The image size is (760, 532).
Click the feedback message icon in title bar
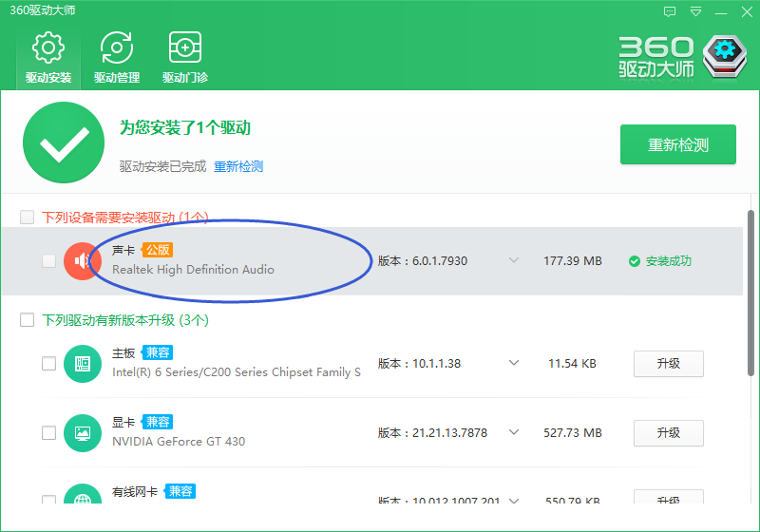coord(670,11)
